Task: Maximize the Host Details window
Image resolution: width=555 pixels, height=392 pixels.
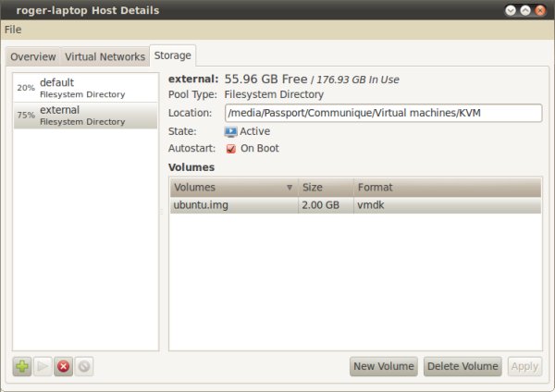Action: 524,10
